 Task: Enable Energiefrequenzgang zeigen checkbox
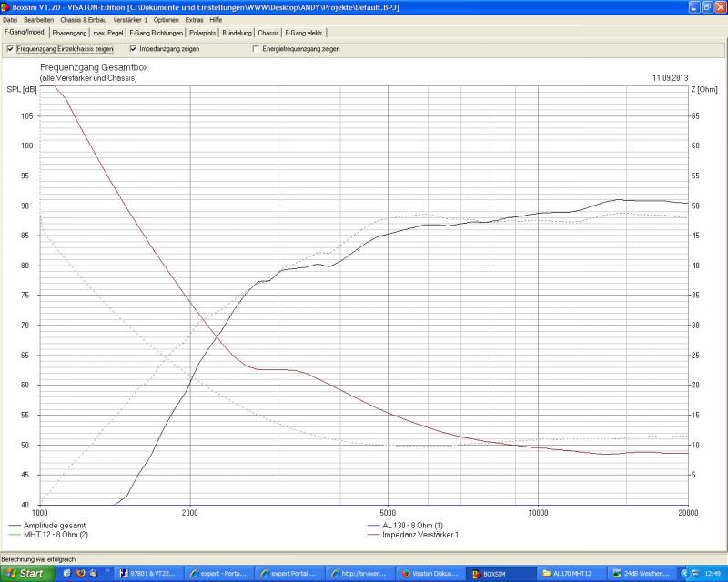click(256, 49)
